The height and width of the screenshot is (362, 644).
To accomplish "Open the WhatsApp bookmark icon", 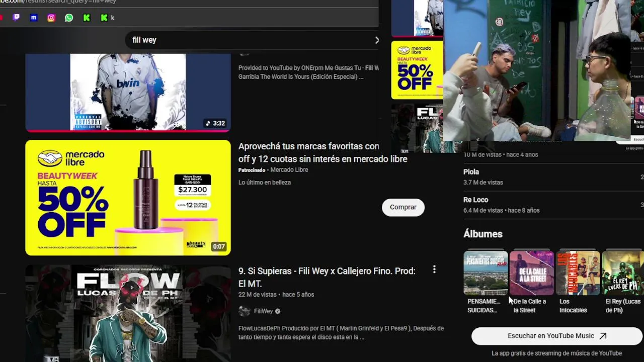I will [69, 18].
